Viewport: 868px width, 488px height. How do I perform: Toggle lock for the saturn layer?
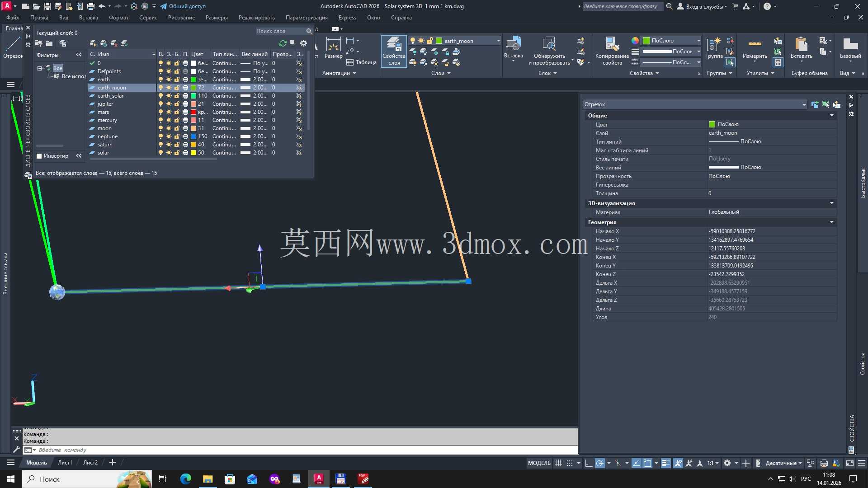[x=177, y=145]
